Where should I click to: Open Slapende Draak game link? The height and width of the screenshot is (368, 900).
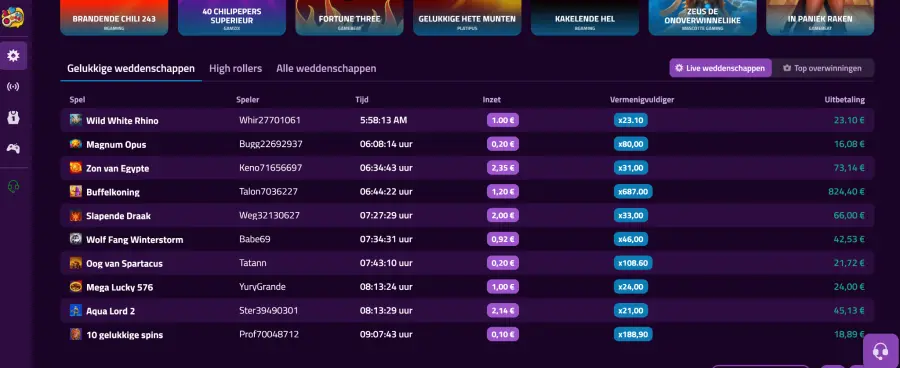(x=119, y=216)
